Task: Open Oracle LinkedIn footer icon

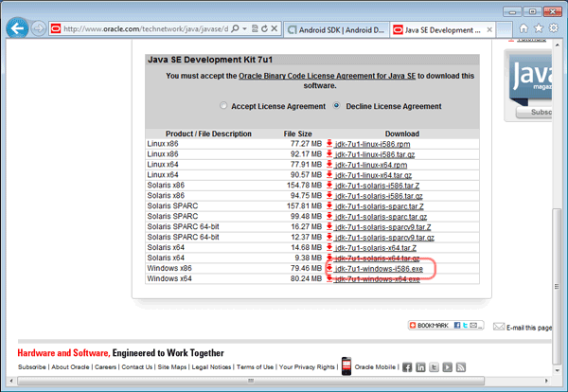Action: pyautogui.click(x=420, y=367)
